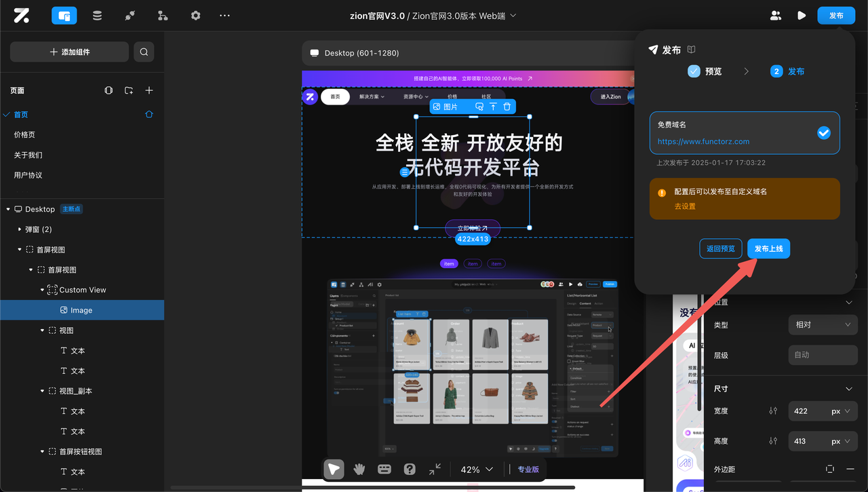Click the 页面 header icon left of the folder

click(108, 90)
